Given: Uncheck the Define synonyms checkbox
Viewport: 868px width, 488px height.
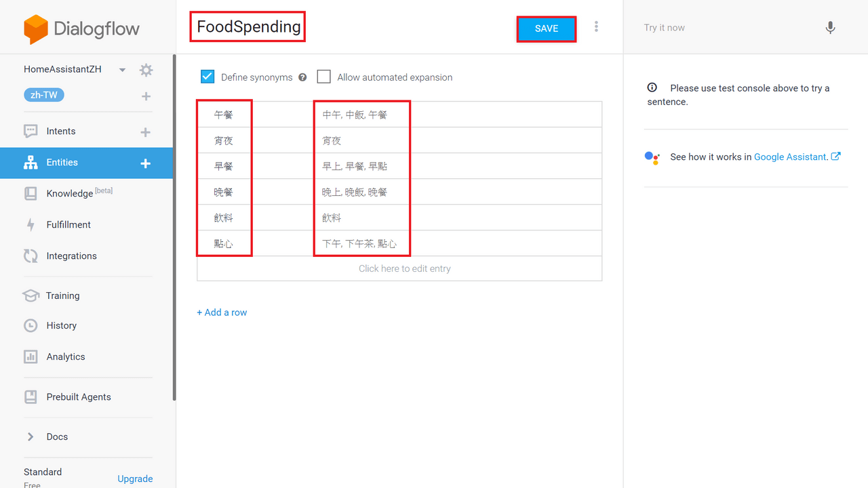Looking at the screenshot, I should (x=208, y=77).
